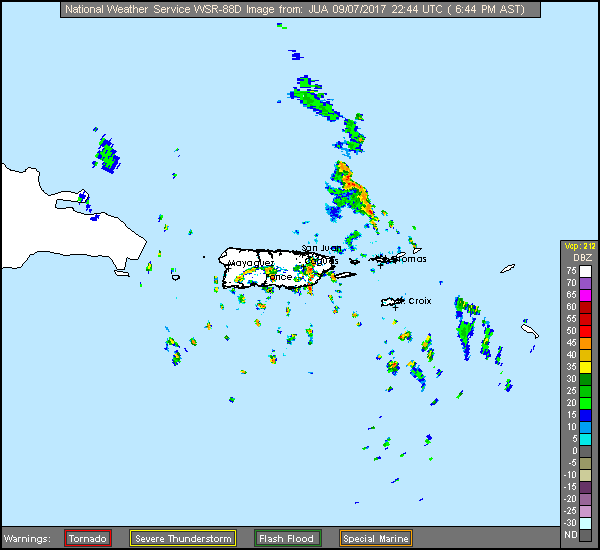Click the St. Croix island outline
This screenshot has width=600, height=550.
point(391,302)
